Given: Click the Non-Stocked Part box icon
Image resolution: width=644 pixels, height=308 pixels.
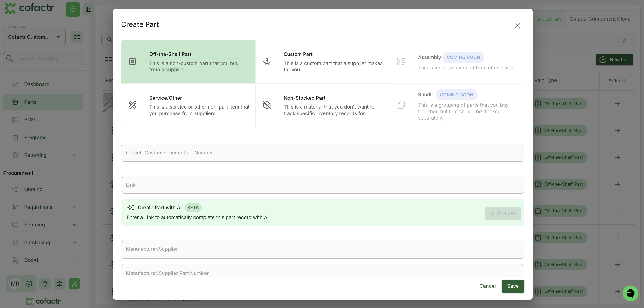Looking at the screenshot, I should click(x=267, y=105).
